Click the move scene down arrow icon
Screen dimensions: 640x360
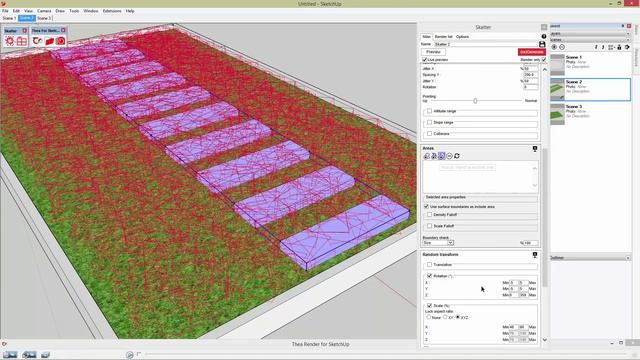tap(596, 47)
